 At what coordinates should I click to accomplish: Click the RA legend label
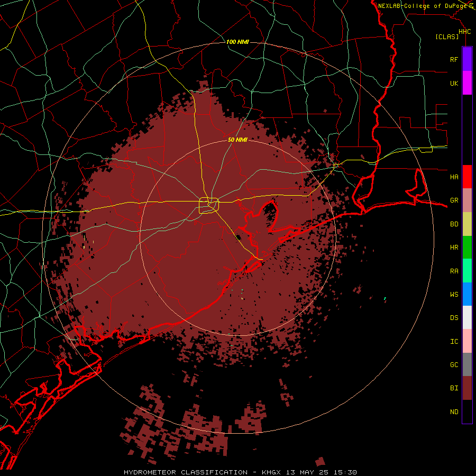(454, 271)
